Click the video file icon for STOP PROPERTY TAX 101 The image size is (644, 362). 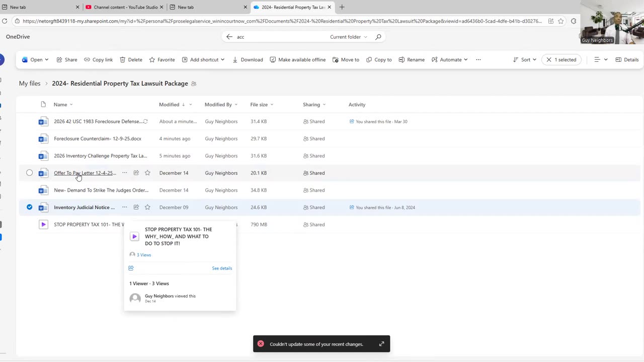tap(43, 225)
